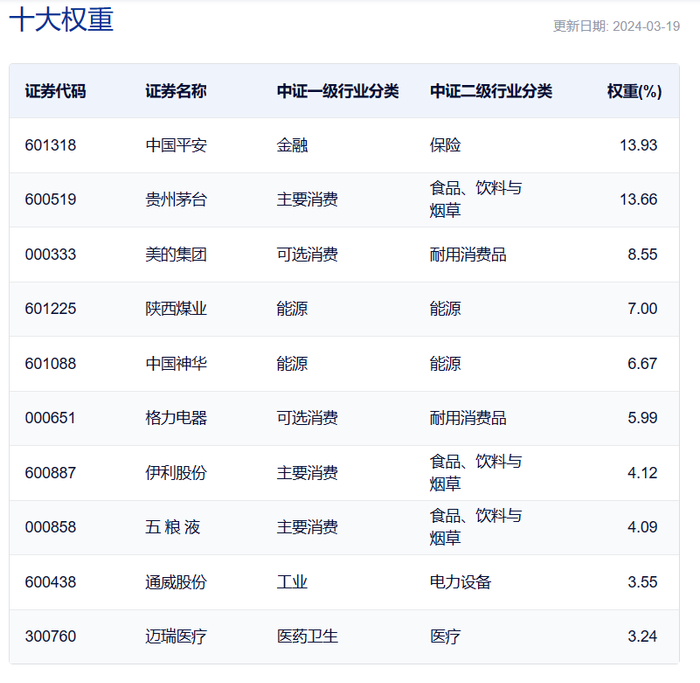Select the name 格力电器

(x=176, y=418)
